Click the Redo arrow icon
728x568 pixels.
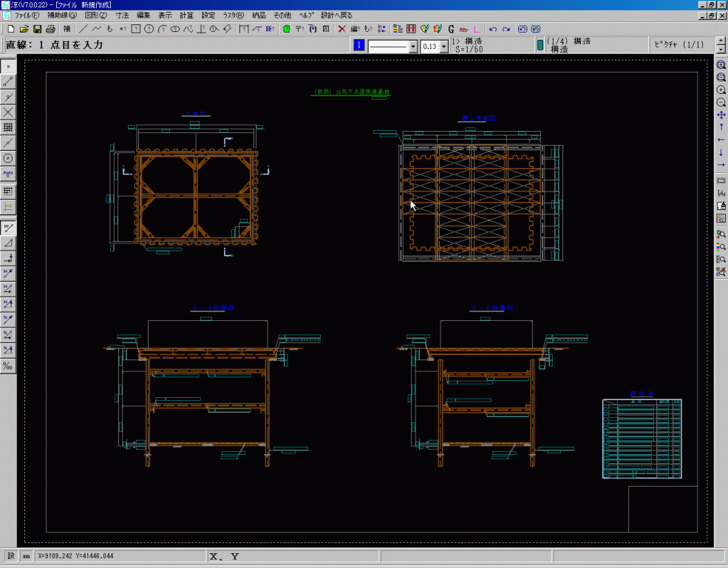pyautogui.click(x=506, y=29)
